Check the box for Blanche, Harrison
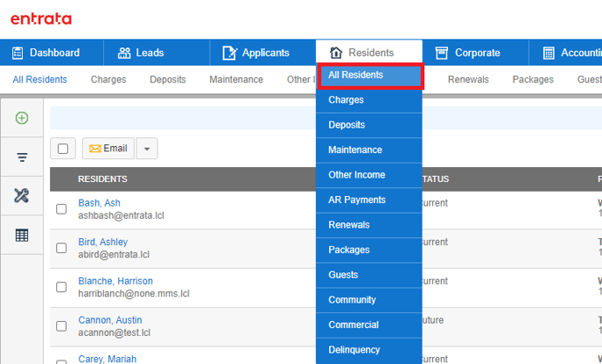Image resolution: width=602 pixels, height=364 pixels. (61, 287)
